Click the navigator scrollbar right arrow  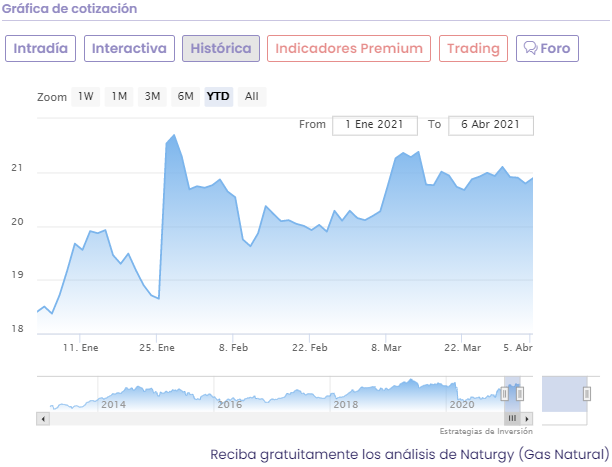(527, 418)
